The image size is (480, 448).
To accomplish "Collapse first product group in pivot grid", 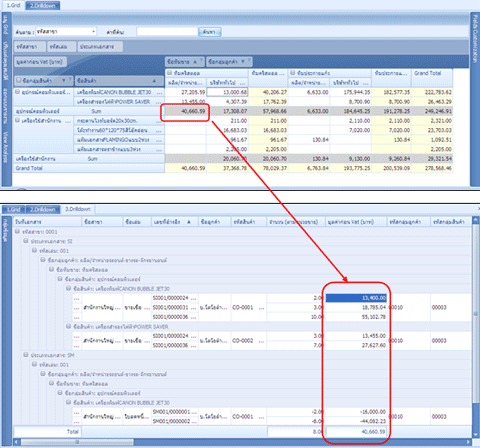I will [17, 92].
